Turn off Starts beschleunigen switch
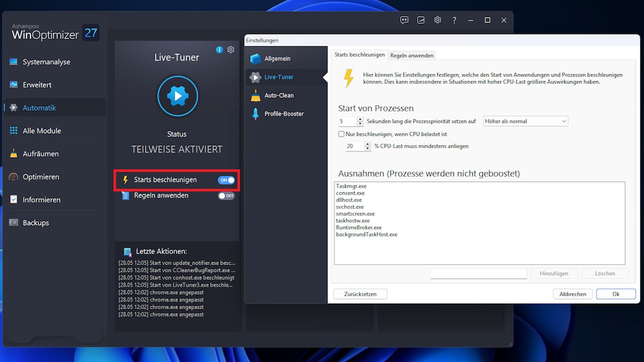 (x=226, y=180)
